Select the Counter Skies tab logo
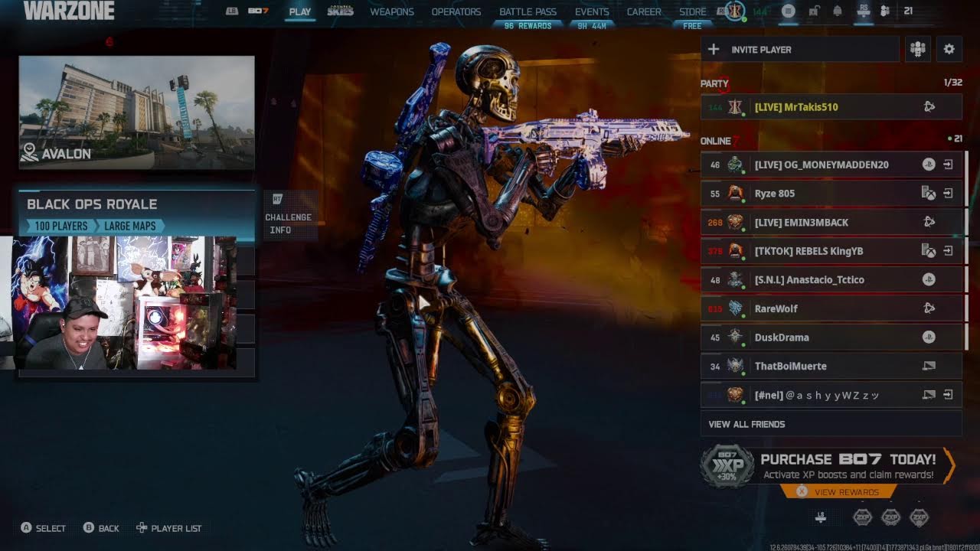Viewport: 980px width, 551px height. click(x=340, y=11)
